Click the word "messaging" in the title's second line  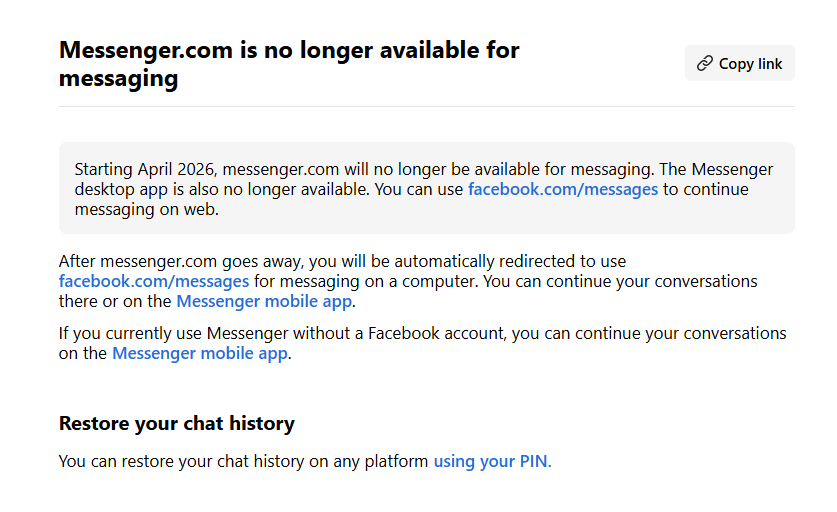tap(118, 78)
